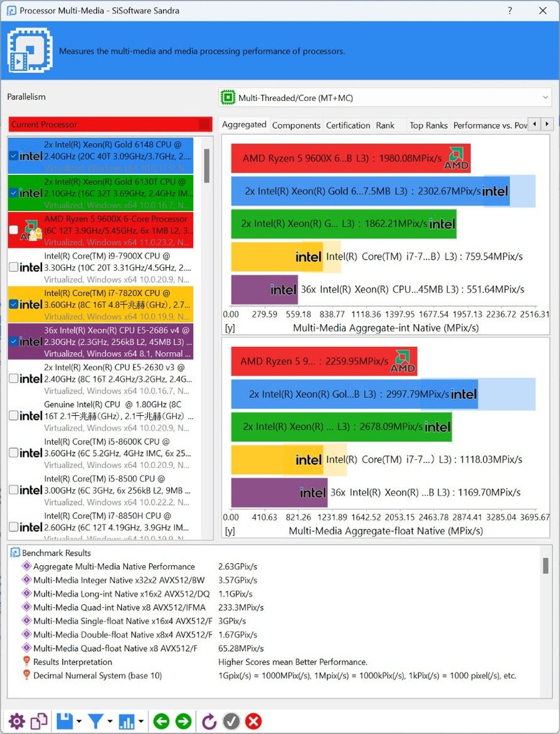
Task: Save results with the floppy disk icon
Action: (65, 721)
